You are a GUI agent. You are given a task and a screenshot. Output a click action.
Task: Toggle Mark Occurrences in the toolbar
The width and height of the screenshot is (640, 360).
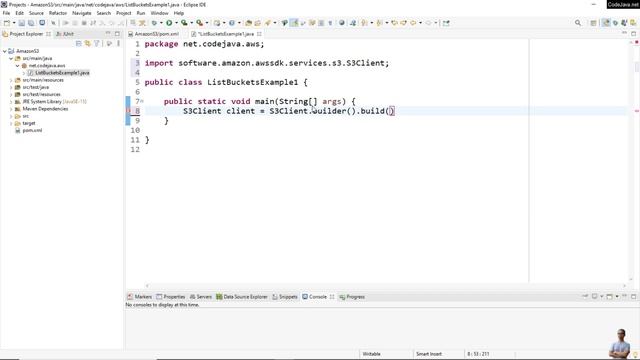(x=294, y=23)
